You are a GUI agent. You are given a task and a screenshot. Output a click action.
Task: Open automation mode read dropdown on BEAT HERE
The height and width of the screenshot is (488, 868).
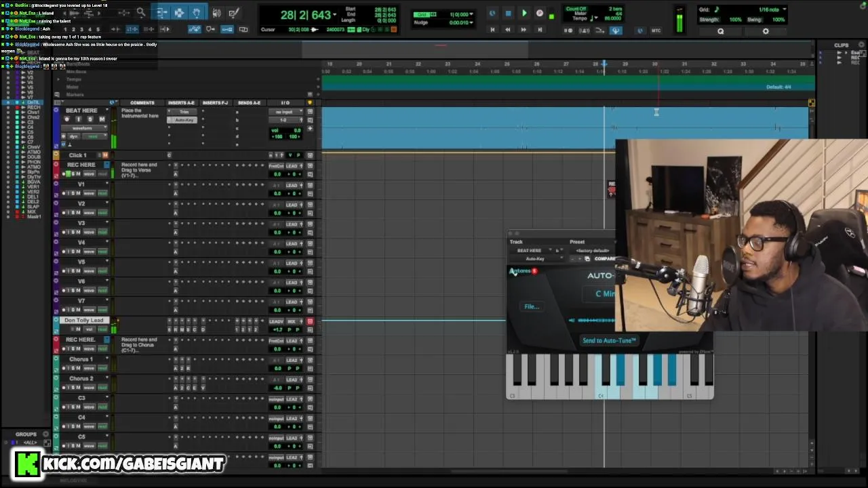(x=94, y=136)
